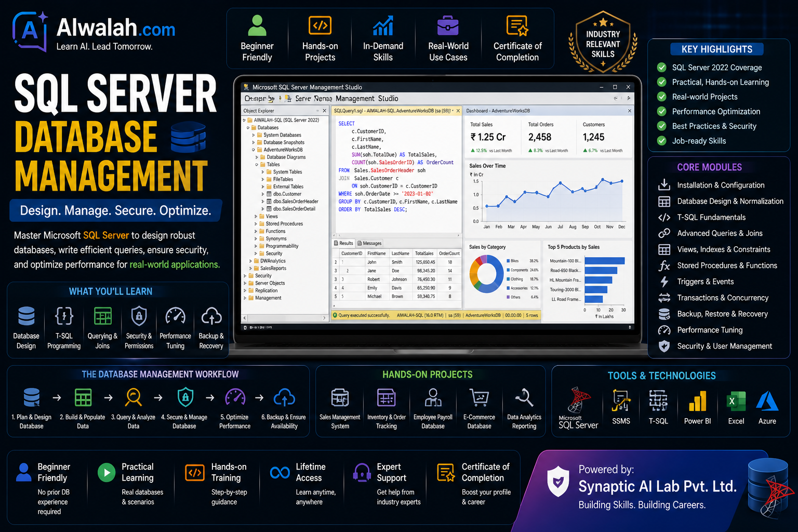Click the In-Demand Skills chart icon

(383, 25)
